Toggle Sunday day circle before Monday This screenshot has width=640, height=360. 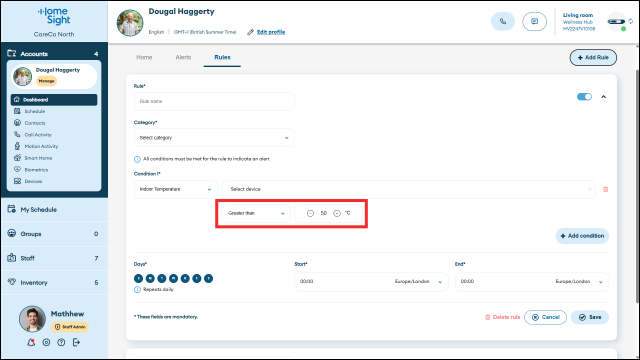click(138, 278)
